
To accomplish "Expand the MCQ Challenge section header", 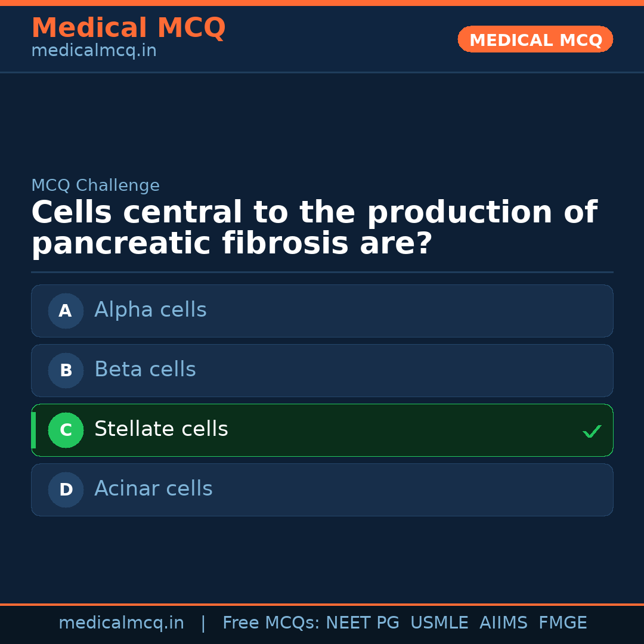I will 95,185.
